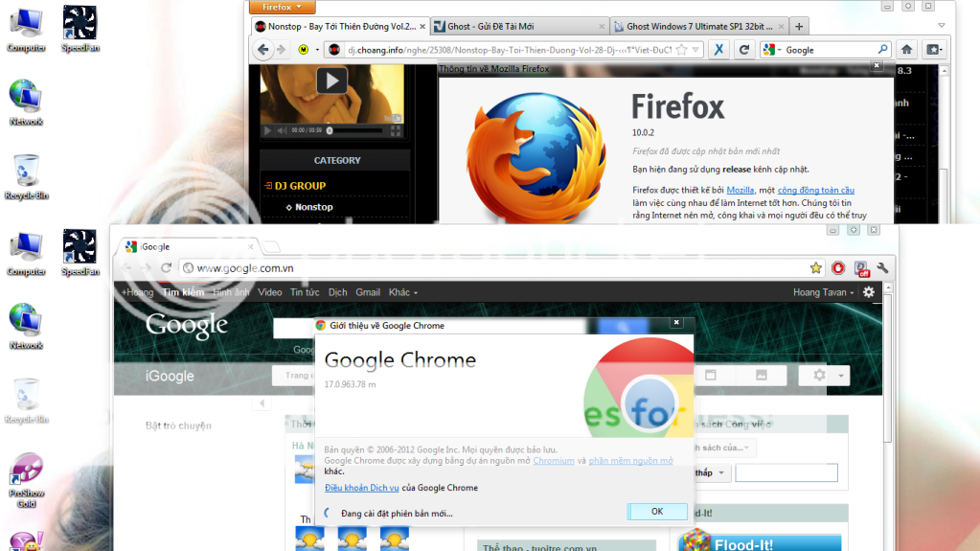
Task: Open the Chrome wrench menu
Action: point(882,268)
